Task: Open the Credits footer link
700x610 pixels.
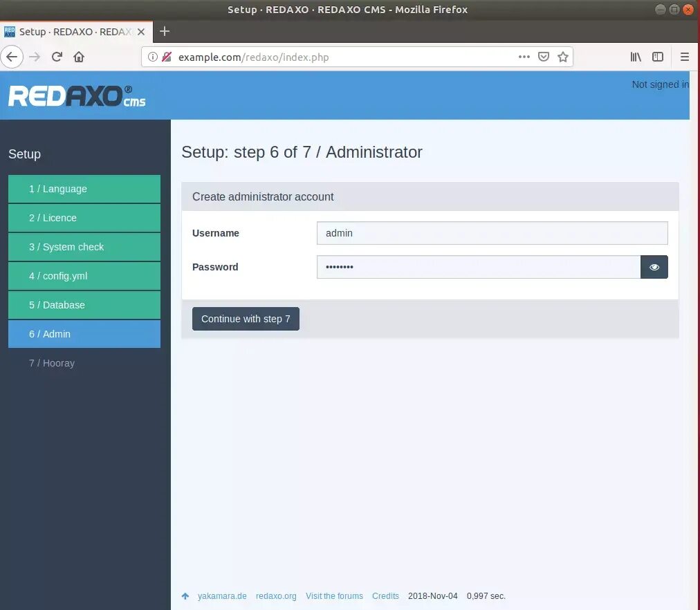Action: click(385, 595)
